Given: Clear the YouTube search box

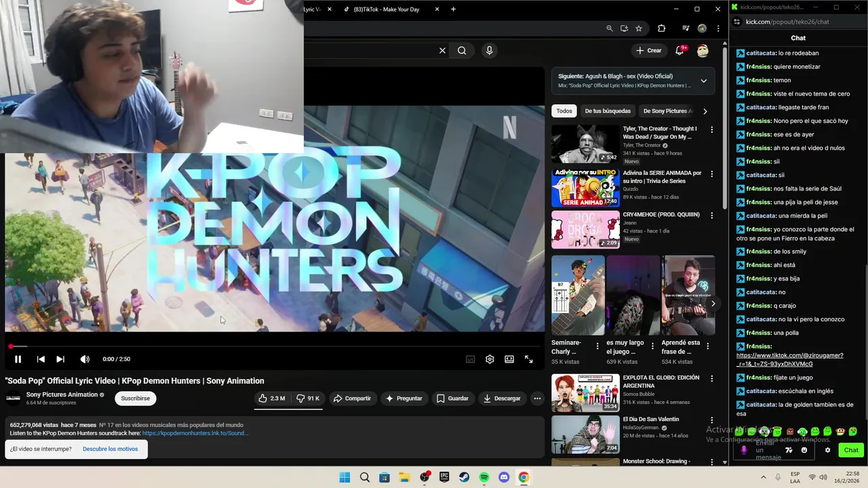Looking at the screenshot, I should point(442,50).
